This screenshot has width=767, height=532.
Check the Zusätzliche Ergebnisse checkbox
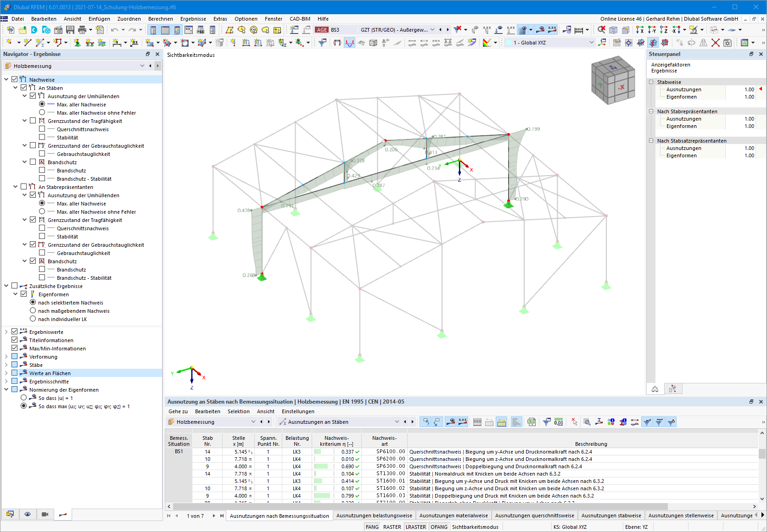pyautogui.click(x=14, y=286)
